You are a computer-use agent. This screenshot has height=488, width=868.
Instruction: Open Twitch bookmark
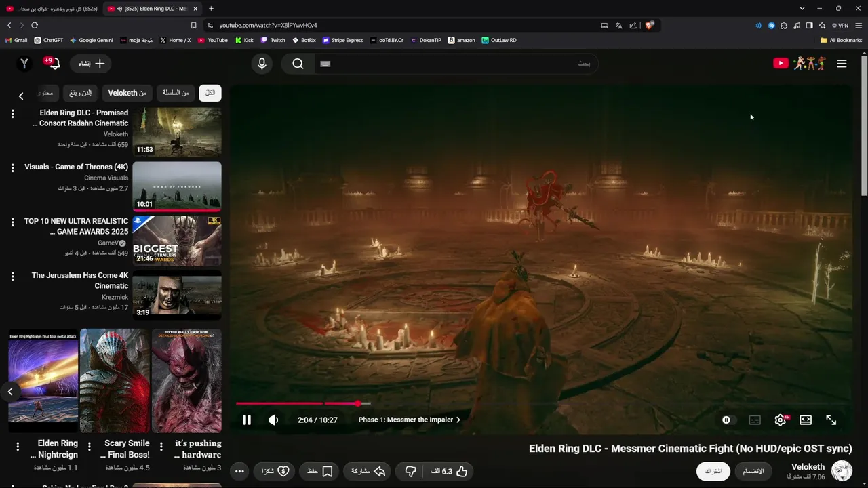click(273, 40)
